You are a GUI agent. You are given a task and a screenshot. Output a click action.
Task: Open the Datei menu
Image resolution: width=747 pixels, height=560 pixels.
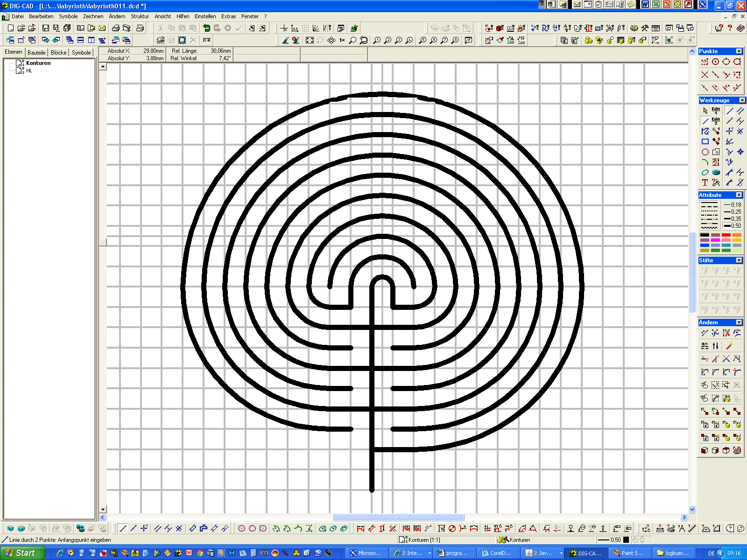pyautogui.click(x=18, y=16)
